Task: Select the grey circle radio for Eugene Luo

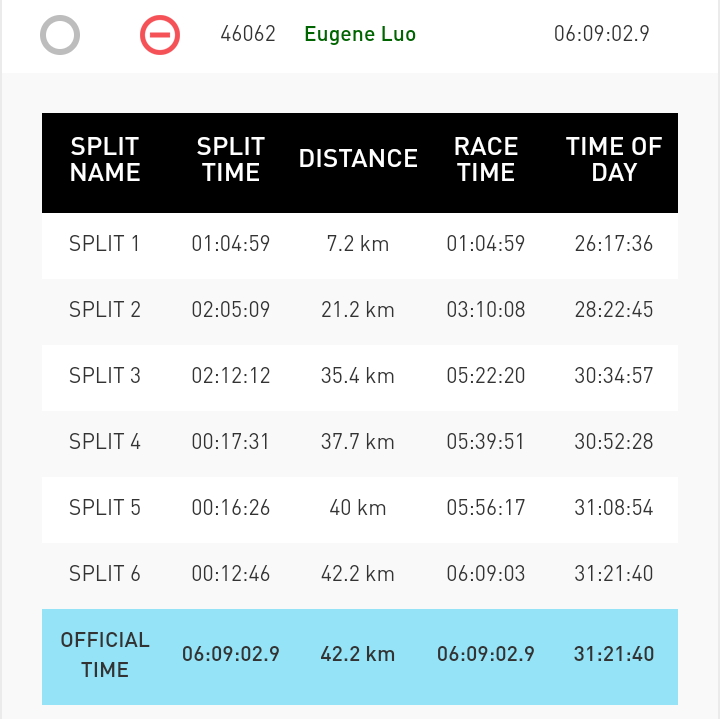Action: coord(60,35)
